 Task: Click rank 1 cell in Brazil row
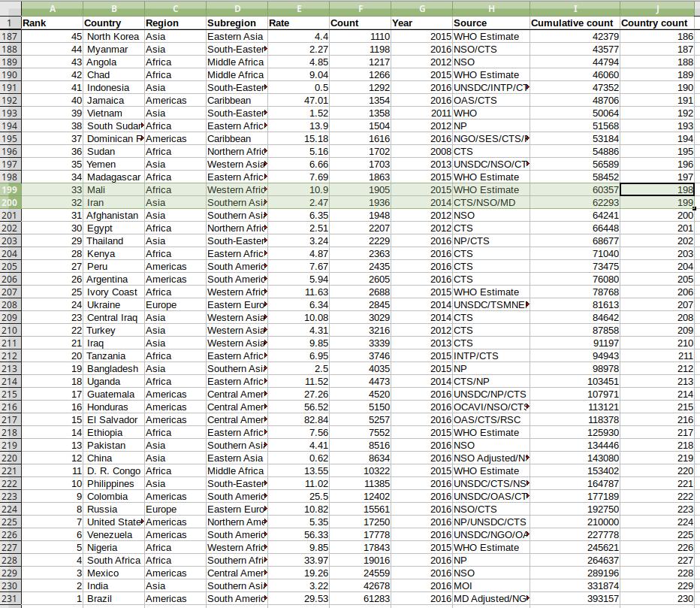click(x=53, y=599)
